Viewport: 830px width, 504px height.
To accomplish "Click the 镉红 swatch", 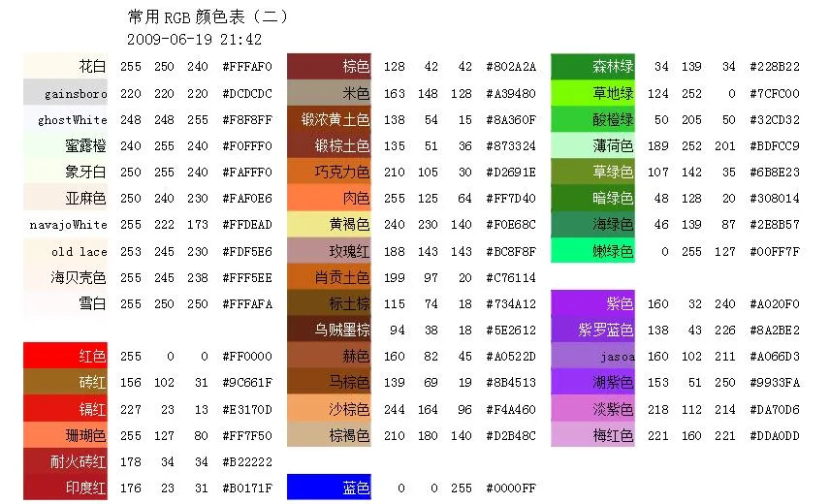I will point(65,408).
